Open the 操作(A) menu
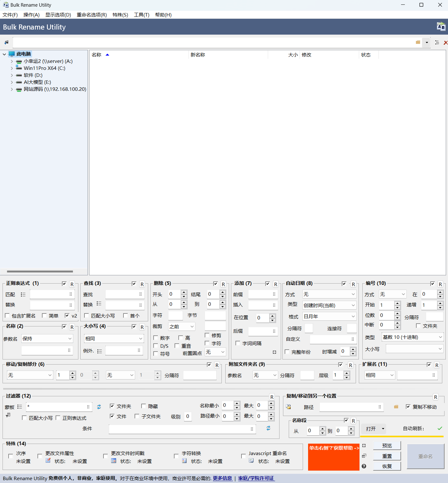The width and height of the screenshot is (448, 483). 31,15
